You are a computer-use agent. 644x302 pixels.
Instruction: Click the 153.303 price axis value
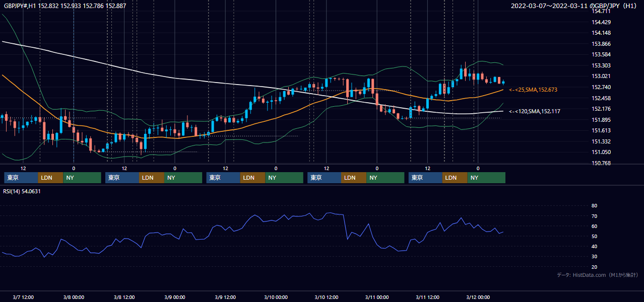[x=601, y=65]
